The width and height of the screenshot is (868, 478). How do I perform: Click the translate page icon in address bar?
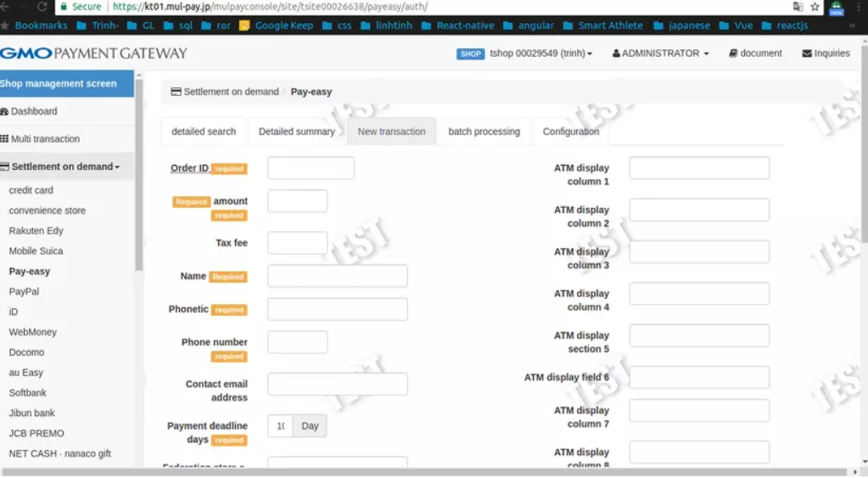coord(798,7)
